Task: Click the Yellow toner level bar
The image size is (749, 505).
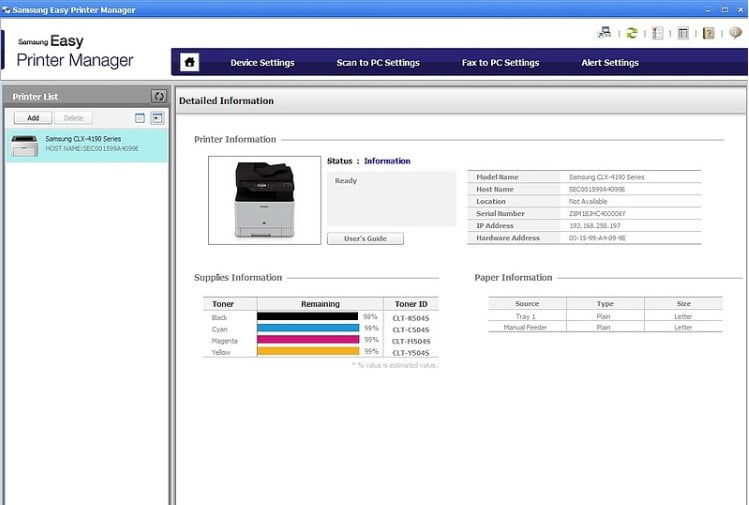Action: 308,351
